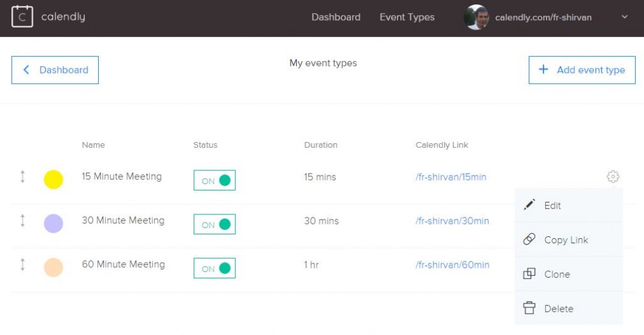Open the gear settings for 15 Minute Meeting

(613, 177)
